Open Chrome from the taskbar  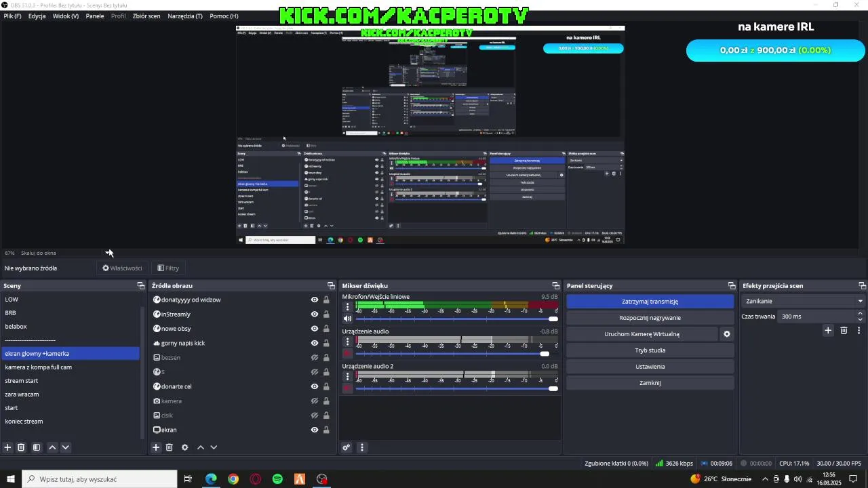(x=233, y=479)
